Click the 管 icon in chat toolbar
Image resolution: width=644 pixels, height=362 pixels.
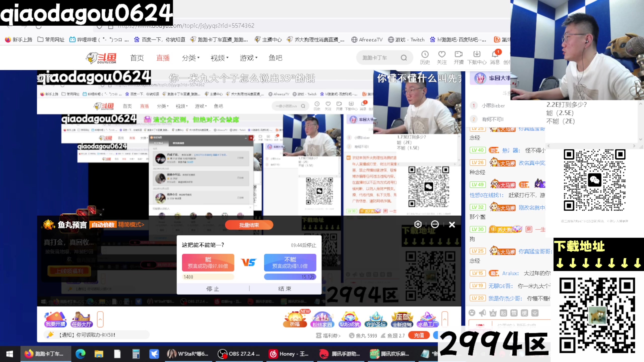[x=514, y=313]
